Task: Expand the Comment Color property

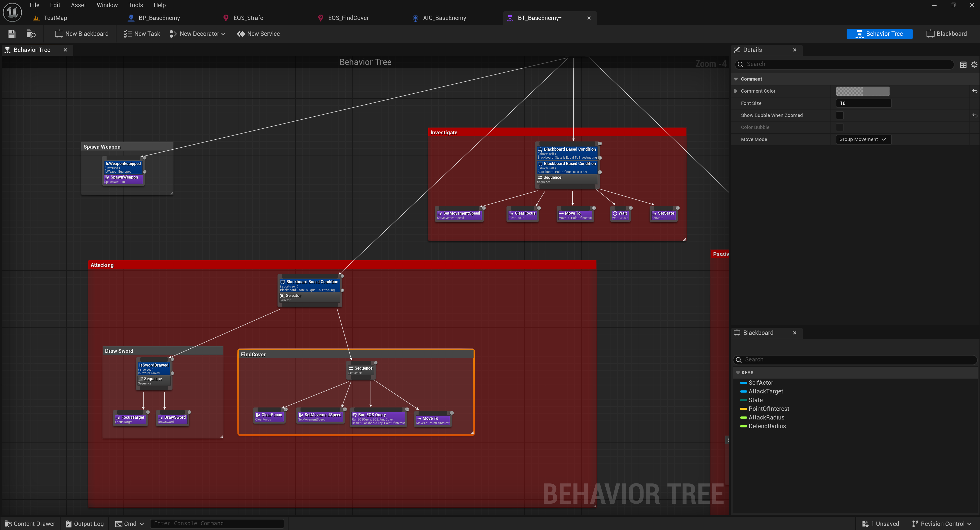Action: (x=736, y=91)
